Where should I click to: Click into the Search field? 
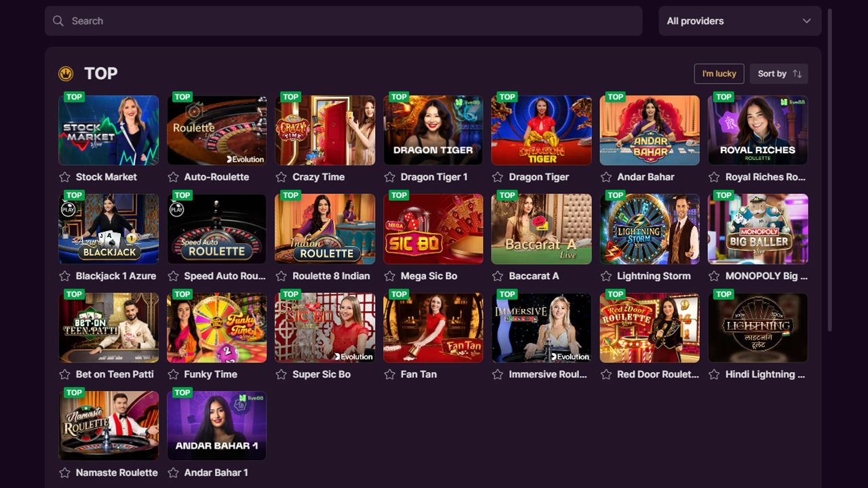click(x=343, y=21)
